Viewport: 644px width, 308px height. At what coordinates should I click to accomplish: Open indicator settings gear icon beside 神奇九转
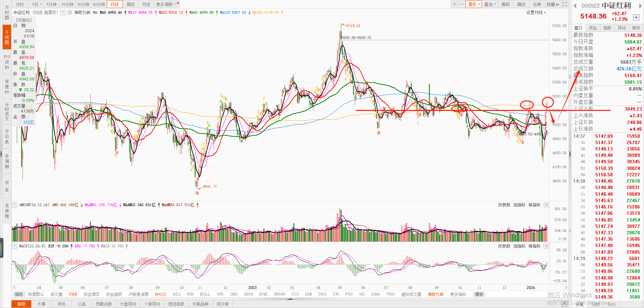coord(70,12)
